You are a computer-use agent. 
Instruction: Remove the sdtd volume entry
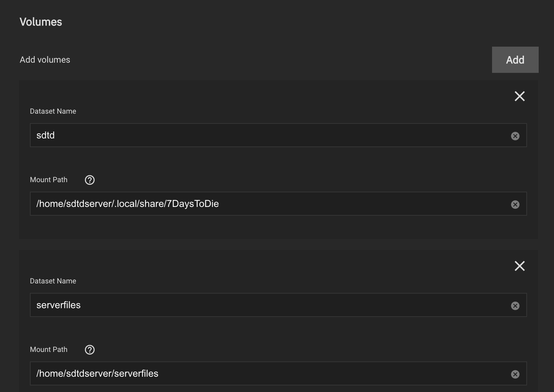pos(519,96)
